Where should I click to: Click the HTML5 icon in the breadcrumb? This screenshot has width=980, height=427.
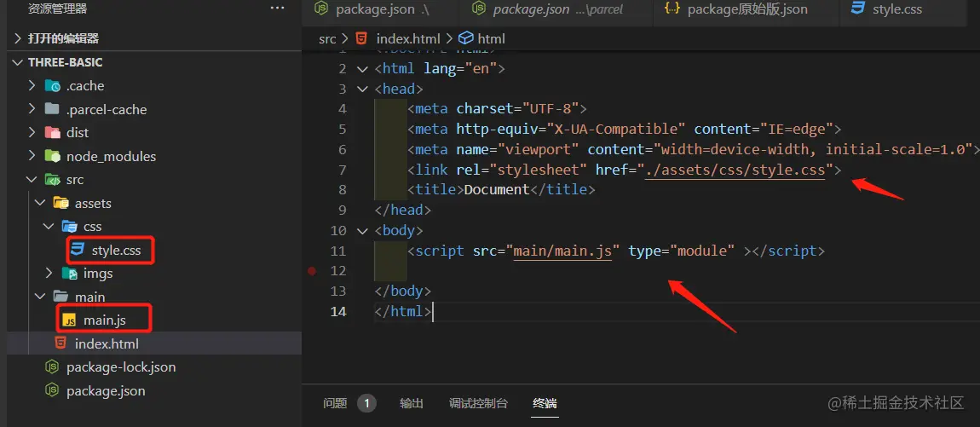pos(362,38)
